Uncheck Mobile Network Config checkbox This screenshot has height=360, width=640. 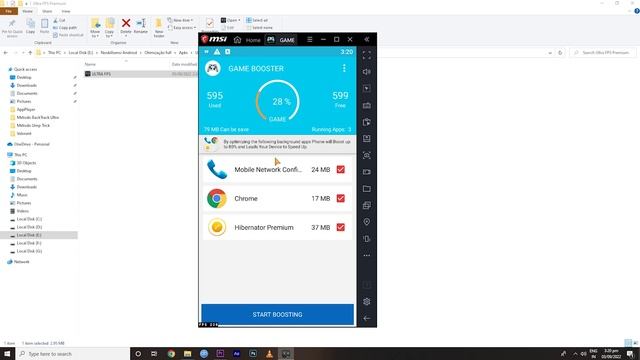(x=340, y=169)
